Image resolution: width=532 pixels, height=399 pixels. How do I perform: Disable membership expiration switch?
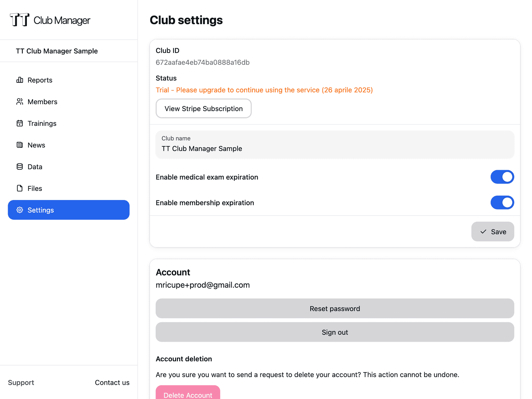coord(502,203)
